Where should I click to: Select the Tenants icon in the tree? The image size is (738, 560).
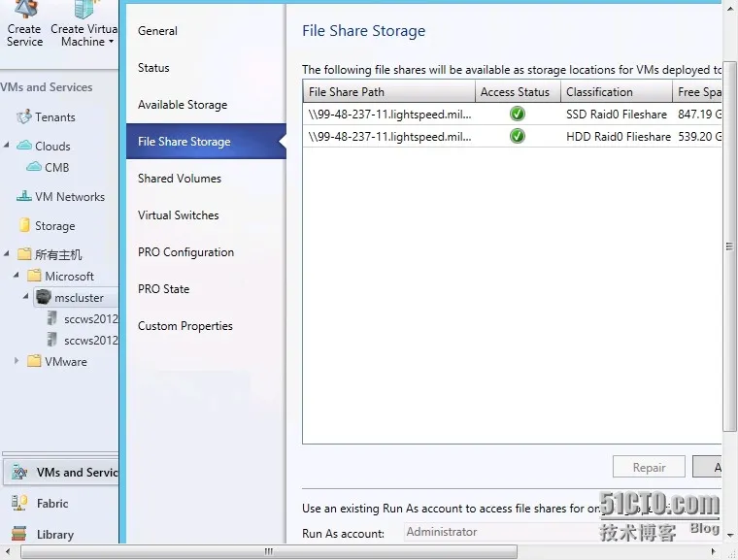point(24,117)
